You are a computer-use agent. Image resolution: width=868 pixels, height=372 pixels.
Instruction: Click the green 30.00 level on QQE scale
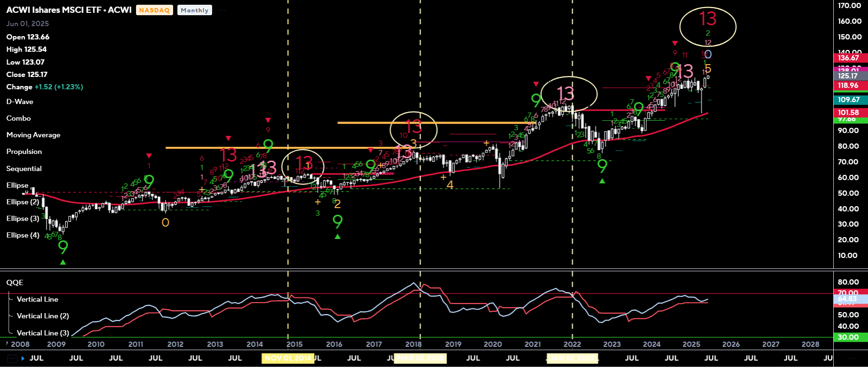click(848, 337)
